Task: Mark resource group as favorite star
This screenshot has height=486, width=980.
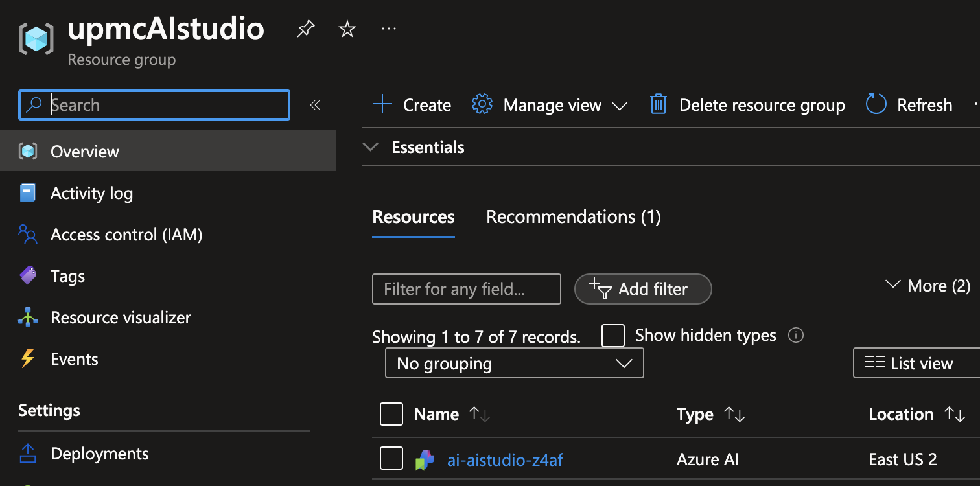Action: point(348,29)
